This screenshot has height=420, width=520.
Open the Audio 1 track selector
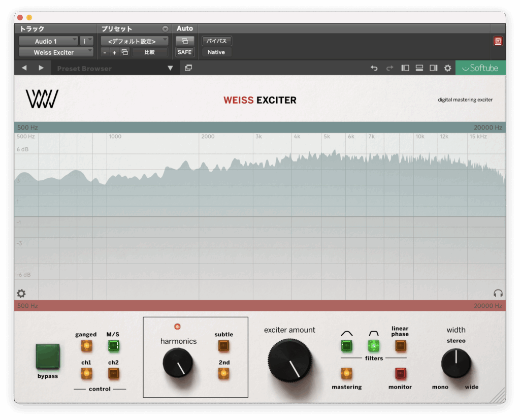point(48,41)
